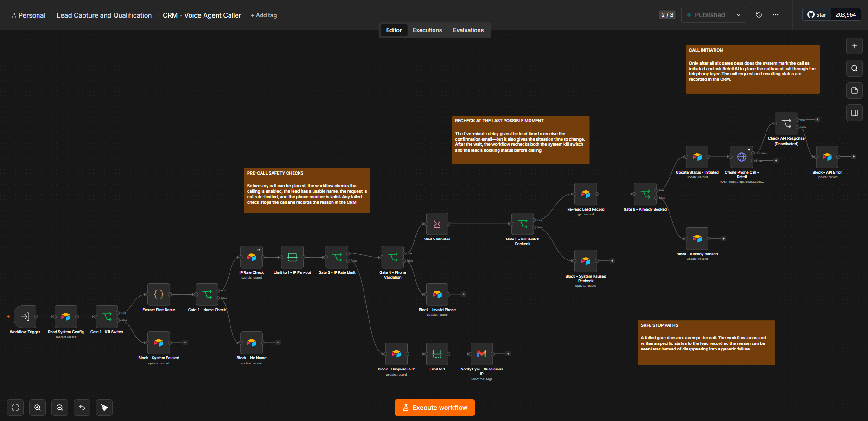Screen dimensions: 868x421
Task: Open the canvas search magnifier button
Action: [x=855, y=68]
